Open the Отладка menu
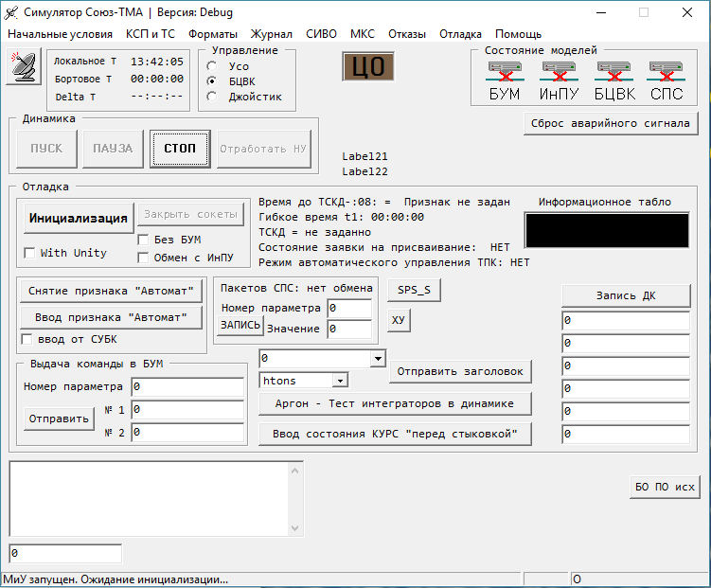 460,34
